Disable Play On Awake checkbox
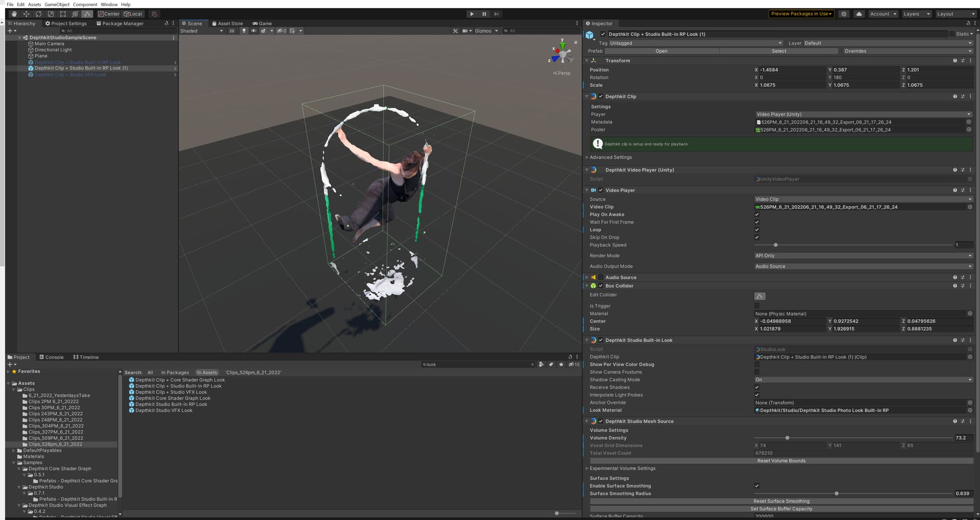This screenshot has height=520, width=980. click(x=757, y=215)
